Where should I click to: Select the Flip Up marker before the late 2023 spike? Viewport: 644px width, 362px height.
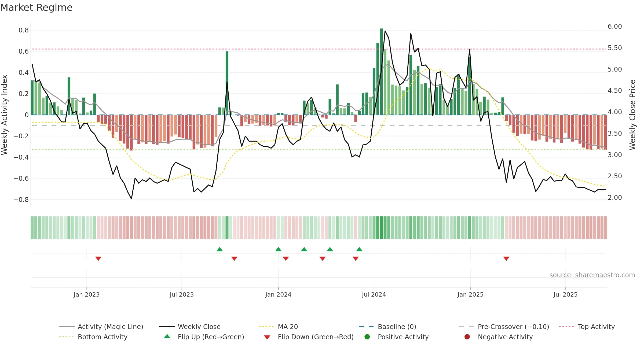(x=219, y=249)
